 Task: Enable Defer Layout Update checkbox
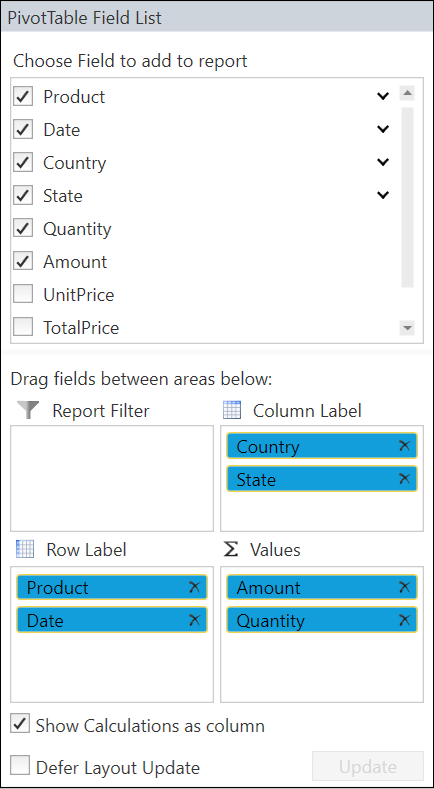point(20,766)
